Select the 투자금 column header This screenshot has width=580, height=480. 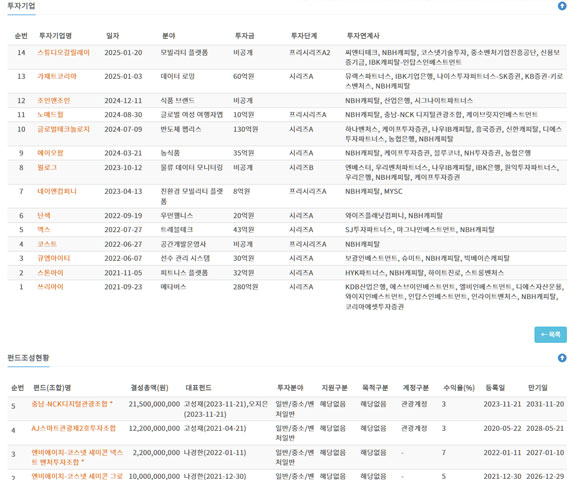pyautogui.click(x=245, y=36)
